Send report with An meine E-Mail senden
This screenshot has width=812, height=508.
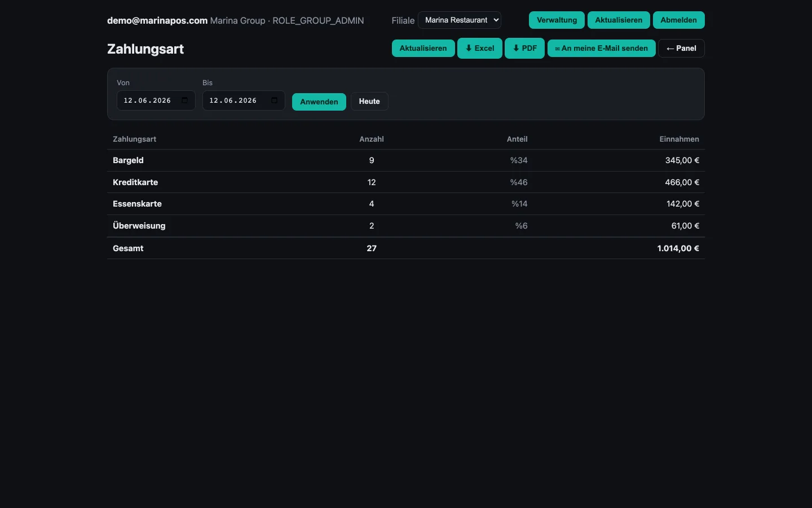tap(602, 49)
